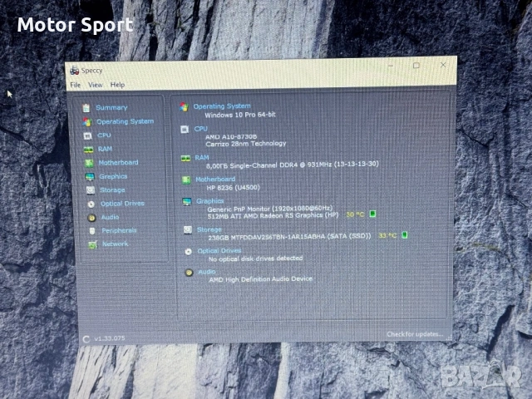
Task: Click the graphics temperature indicator icon
Action: 372,214
